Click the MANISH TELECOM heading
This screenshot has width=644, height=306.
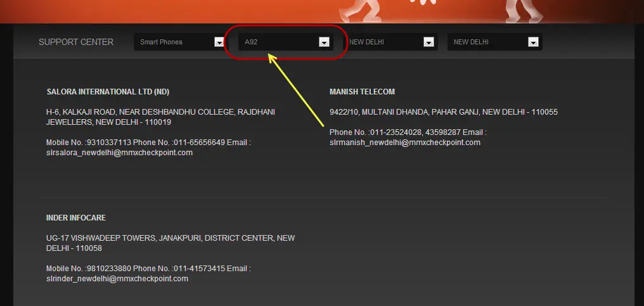pos(363,92)
